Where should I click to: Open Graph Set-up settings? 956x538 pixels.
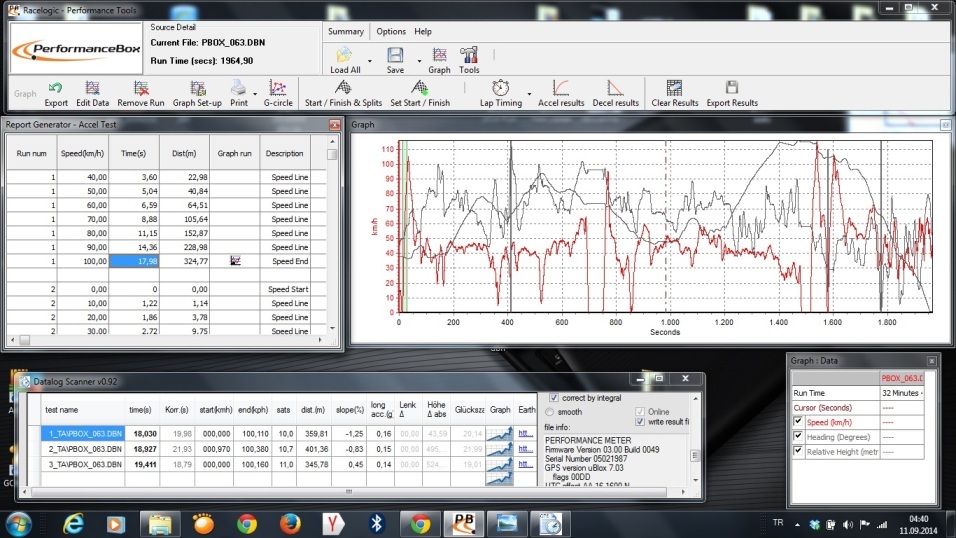(197, 89)
